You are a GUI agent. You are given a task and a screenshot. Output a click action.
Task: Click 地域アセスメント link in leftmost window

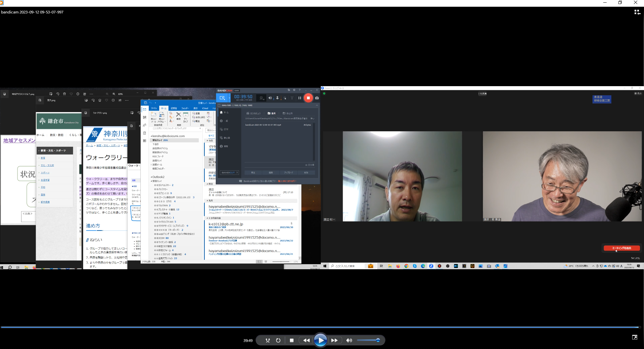coord(19,140)
